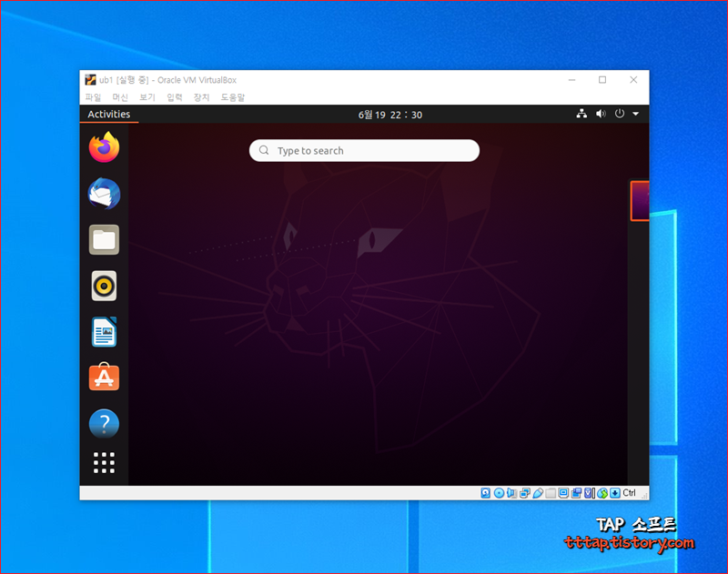Viewport: 728px width, 574px height.
Task: Click the hard disk activity status icon
Action: pyautogui.click(x=486, y=493)
